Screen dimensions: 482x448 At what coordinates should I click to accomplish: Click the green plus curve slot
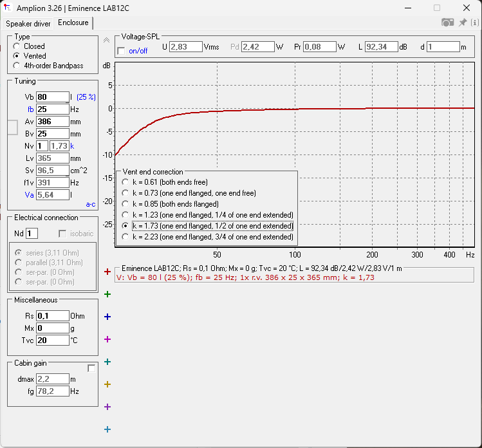[x=107, y=294]
